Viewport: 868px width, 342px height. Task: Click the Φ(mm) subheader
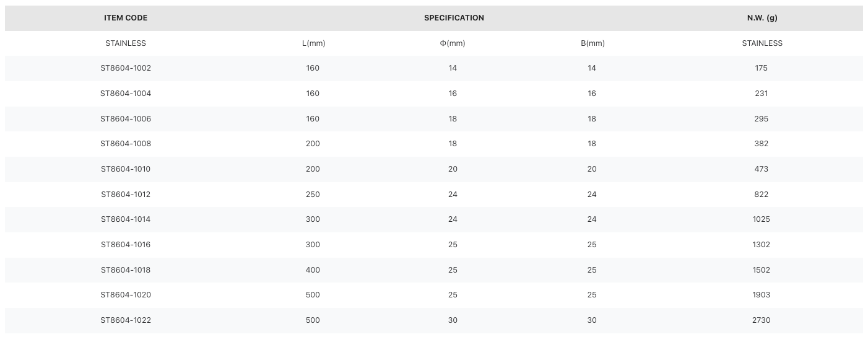click(453, 43)
